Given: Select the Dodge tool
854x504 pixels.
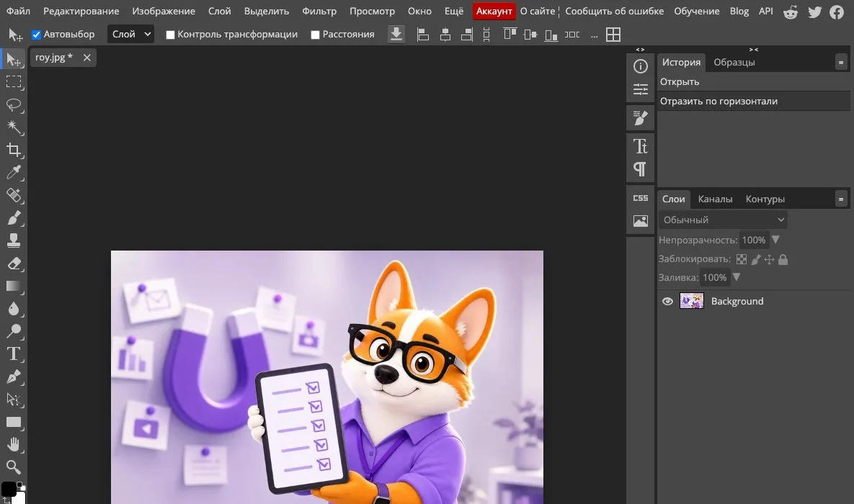Looking at the screenshot, I should click(x=14, y=331).
